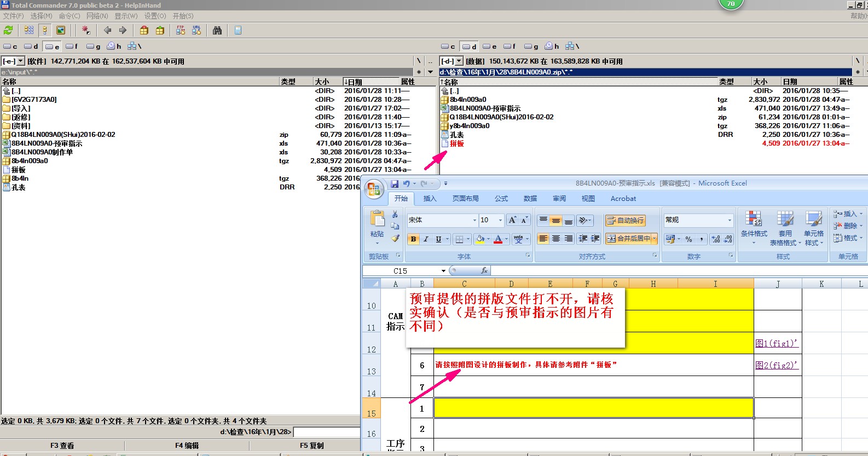
Task: Switch to brief file view in Total Commander
Action: coord(29,30)
